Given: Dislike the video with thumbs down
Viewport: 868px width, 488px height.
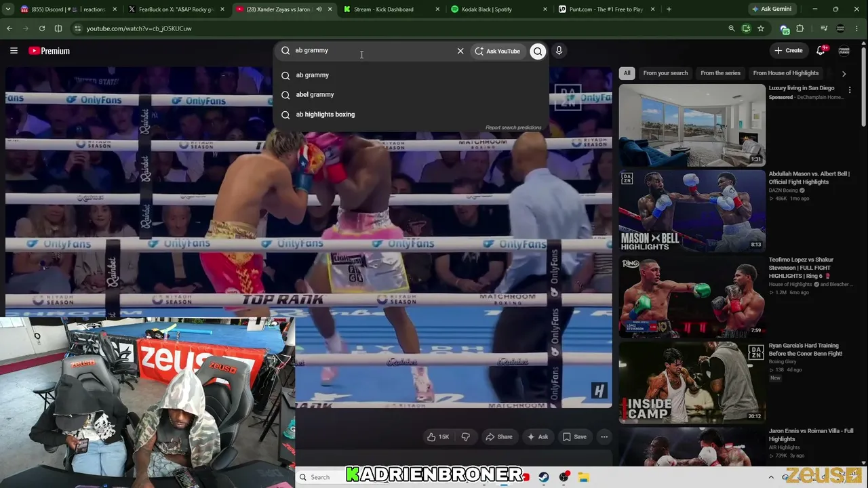Looking at the screenshot, I should (x=466, y=437).
